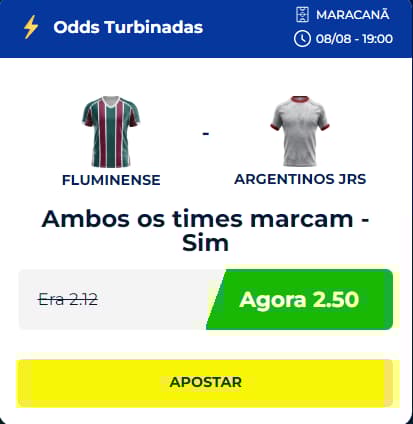Select the green Agora 2.50 odds
Viewport: 413px width, 424px height.
coord(299,299)
